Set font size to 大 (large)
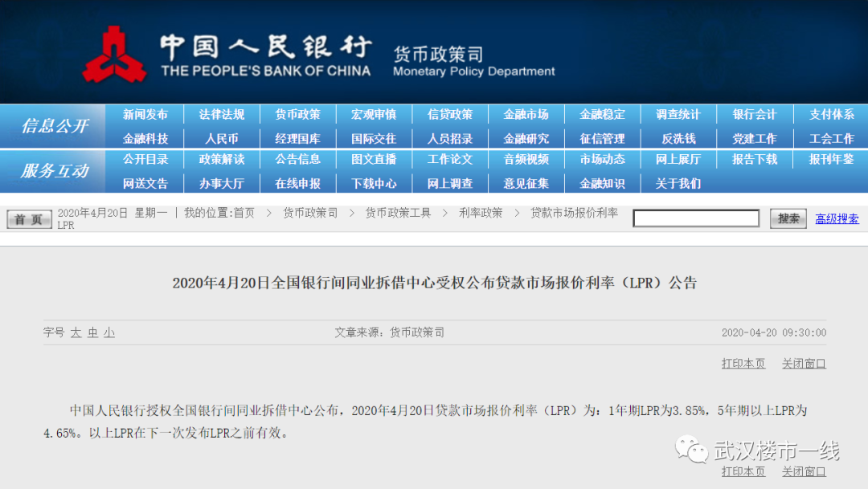The image size is (868, 489). [x=76, y=332]
